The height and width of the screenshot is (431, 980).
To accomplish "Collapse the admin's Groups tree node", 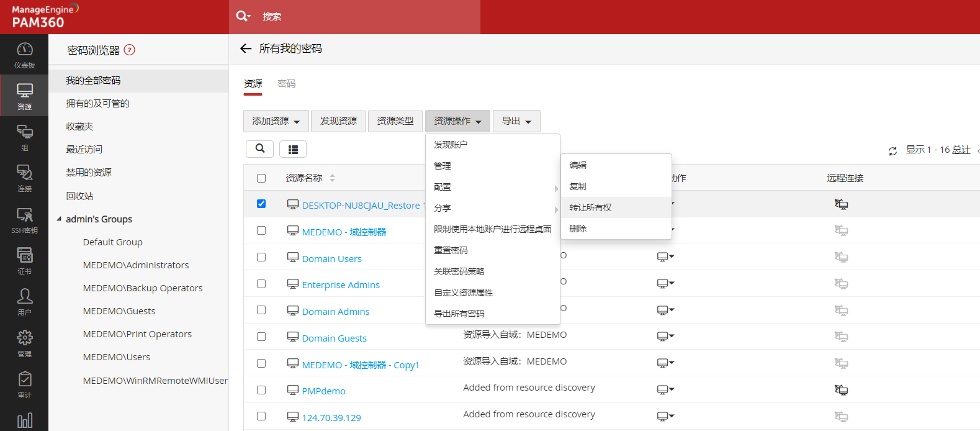I will coord(59,219).
